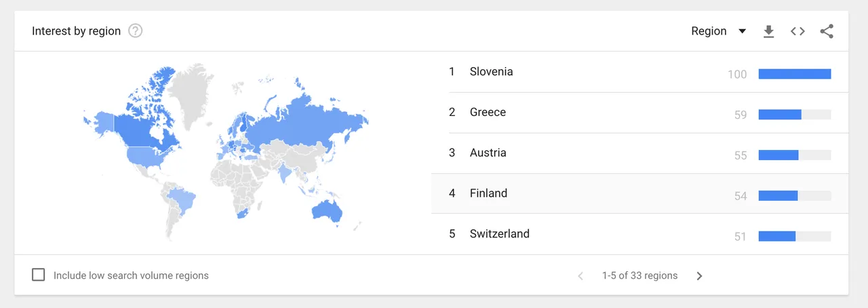The image size is (868, 308).
Task: Enable Include low search volume regions
Action: pyautogui.click(x=39, y=275)
